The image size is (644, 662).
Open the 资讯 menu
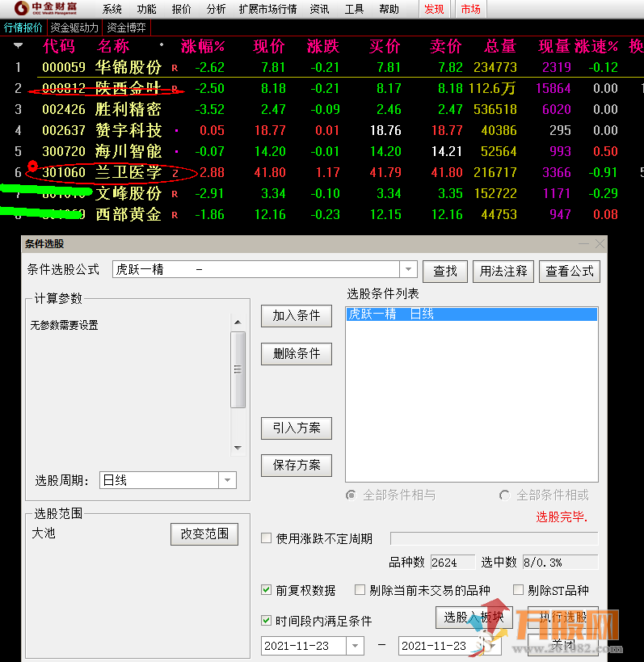[x=319, y=9]
